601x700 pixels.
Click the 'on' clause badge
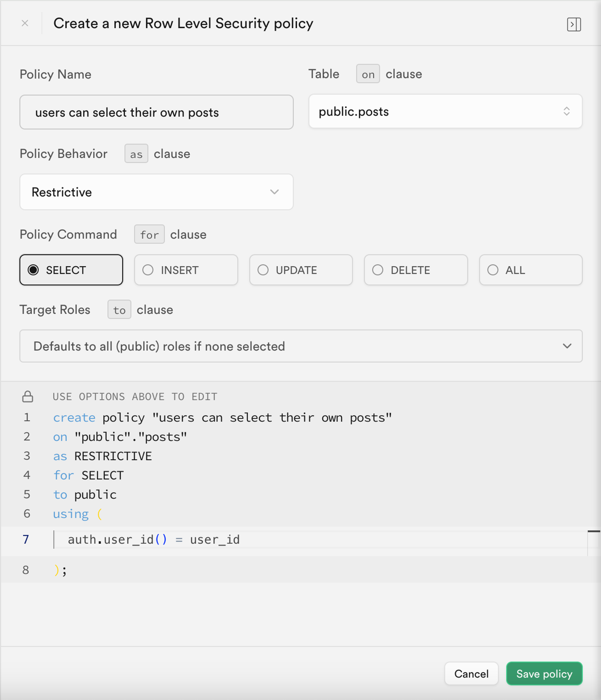pos(368,74)
